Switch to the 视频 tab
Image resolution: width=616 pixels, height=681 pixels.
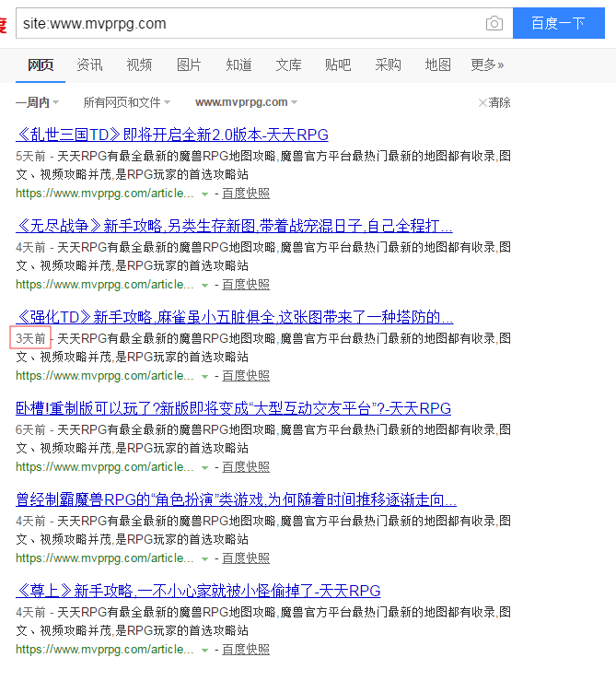tap(139, 65)
